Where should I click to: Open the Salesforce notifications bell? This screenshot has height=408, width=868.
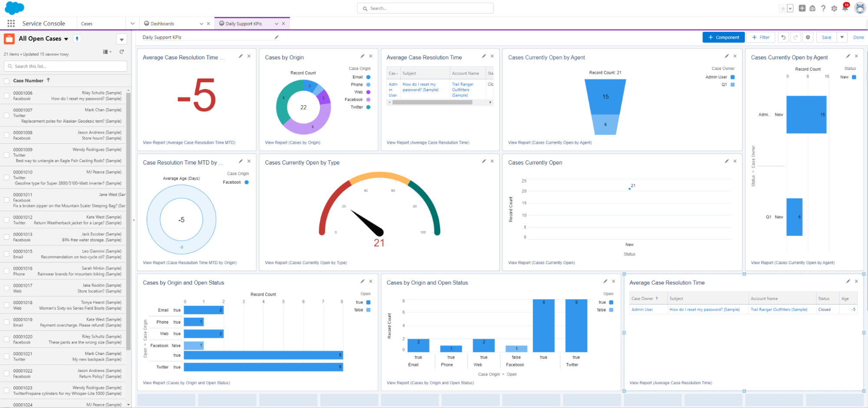coord(845,8)
